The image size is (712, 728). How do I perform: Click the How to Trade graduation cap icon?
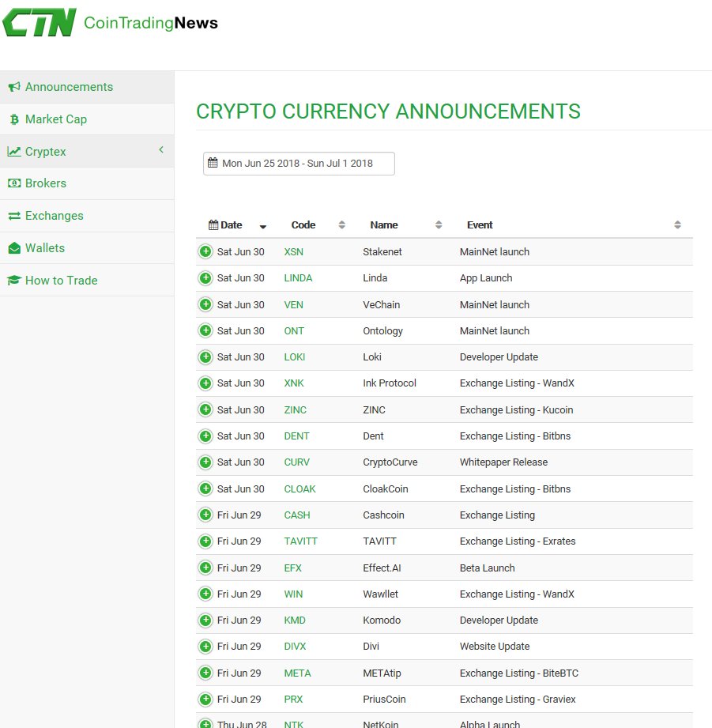point(14,280)
